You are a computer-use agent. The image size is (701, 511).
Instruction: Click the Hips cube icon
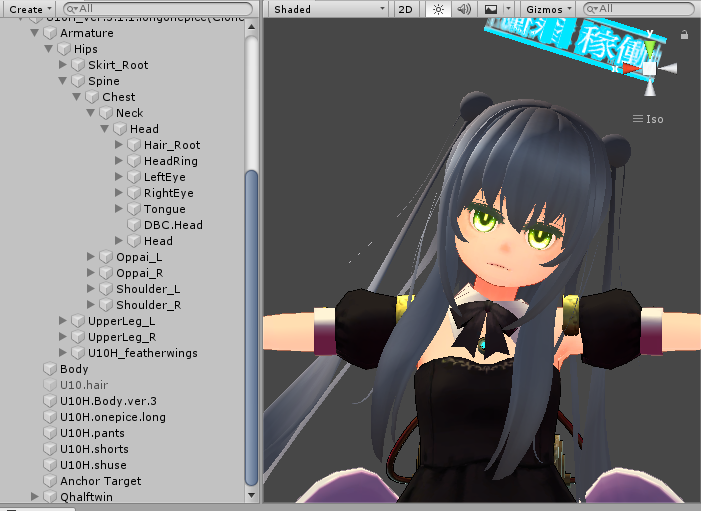64,49
